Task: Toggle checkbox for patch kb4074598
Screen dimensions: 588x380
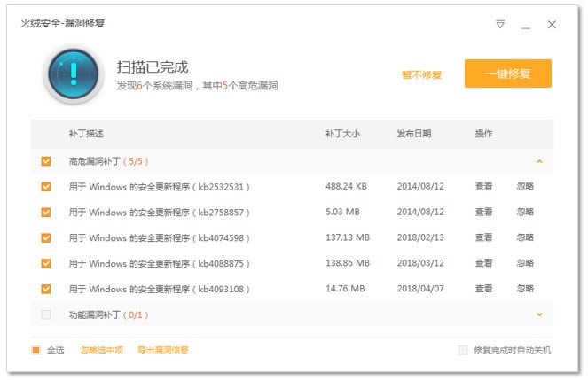Action: (46, 238)
